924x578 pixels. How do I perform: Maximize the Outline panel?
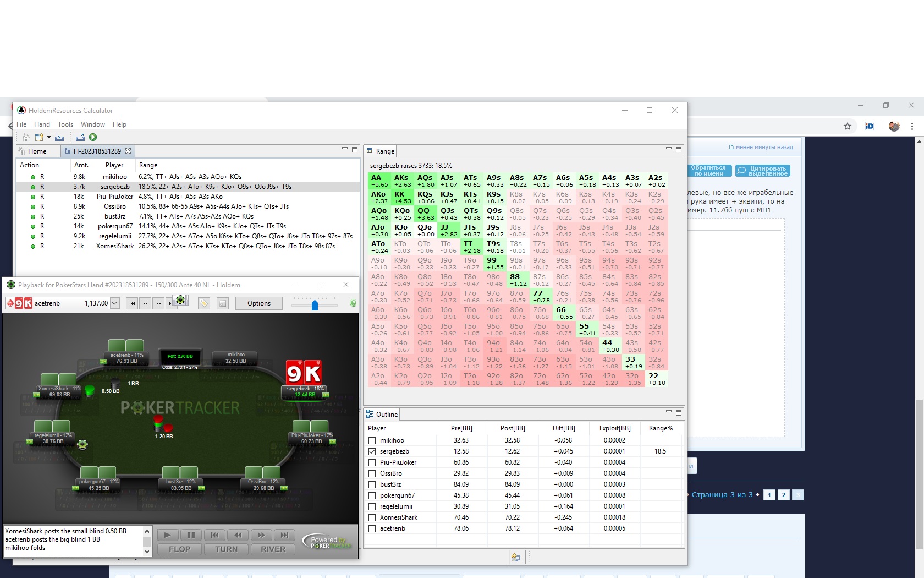pos(679,412)
